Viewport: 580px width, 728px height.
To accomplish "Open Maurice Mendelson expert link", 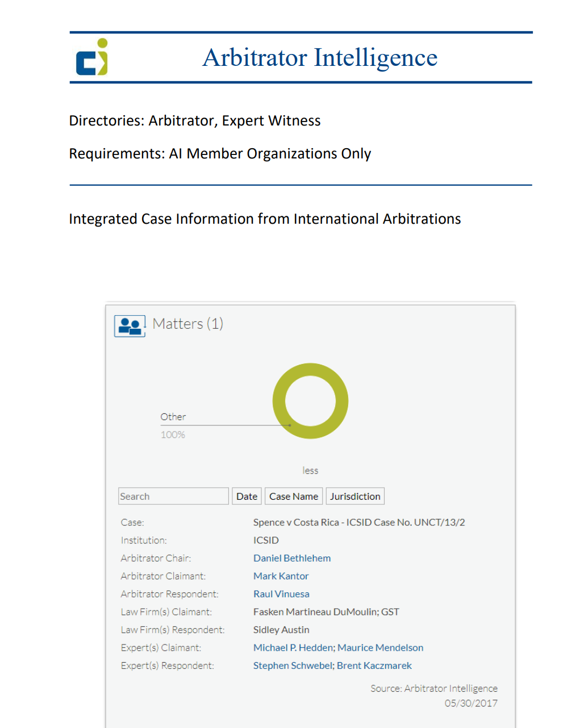I will (381, 648).
